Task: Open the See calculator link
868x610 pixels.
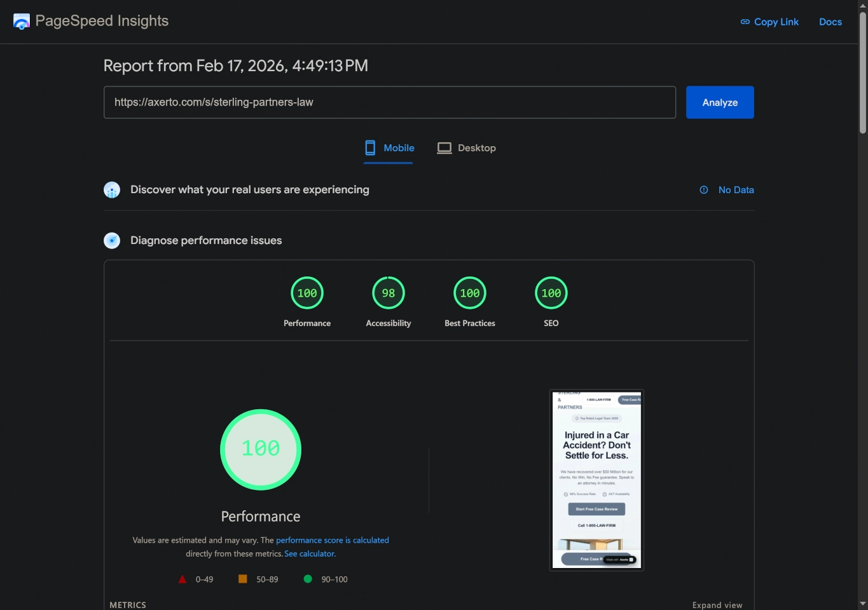Action: point(309,553)
